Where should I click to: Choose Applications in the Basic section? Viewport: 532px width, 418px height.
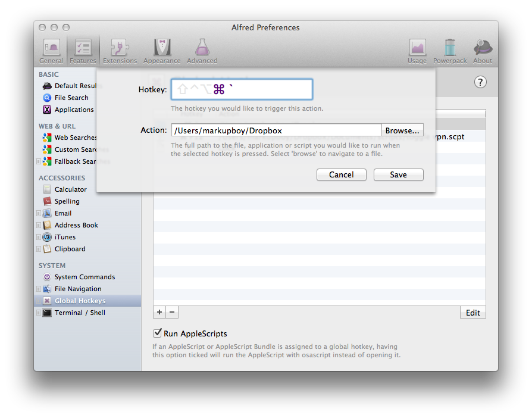tap(68, 110)
